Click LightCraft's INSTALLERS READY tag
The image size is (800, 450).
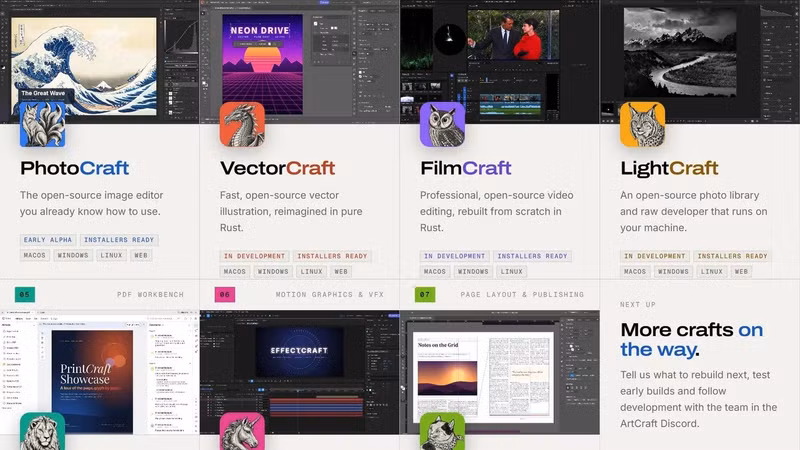click(732, 256)
